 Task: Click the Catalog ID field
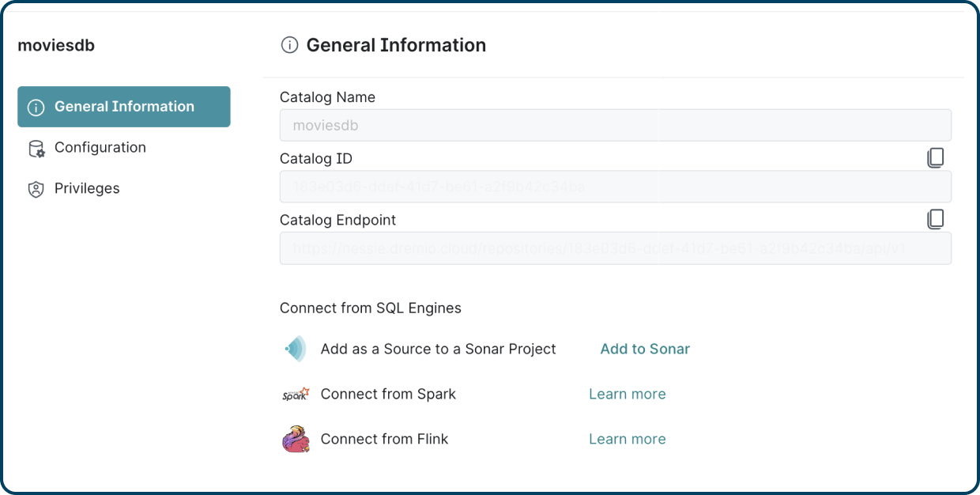click(x=615, y=187)
